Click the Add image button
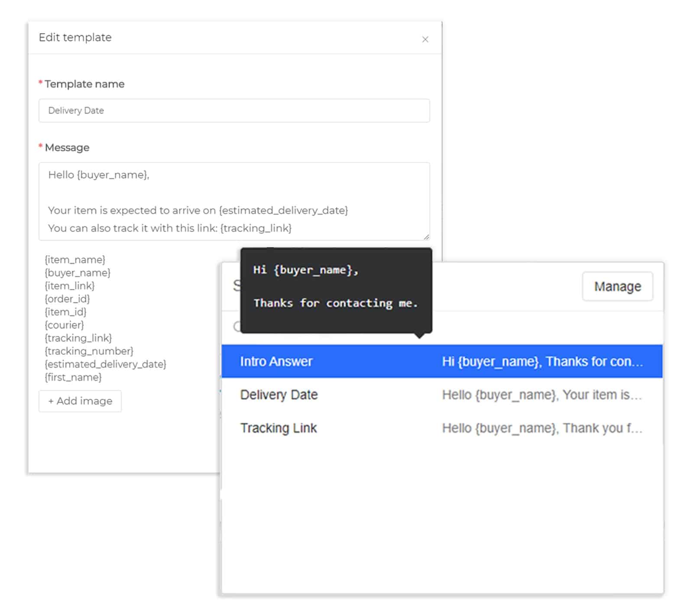 [80, 401]
